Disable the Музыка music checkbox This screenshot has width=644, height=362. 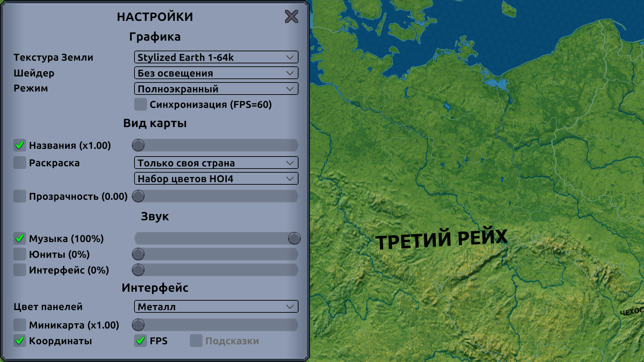20,238
